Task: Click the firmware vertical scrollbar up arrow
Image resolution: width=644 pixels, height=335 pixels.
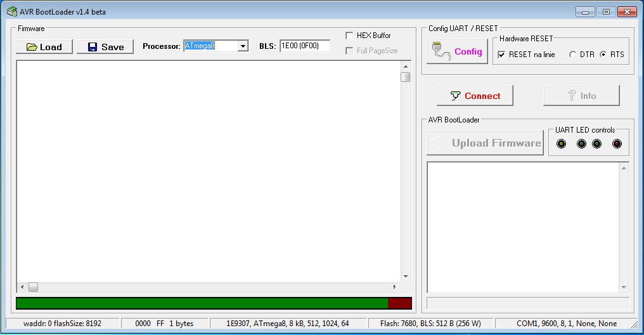Action: 406,67
